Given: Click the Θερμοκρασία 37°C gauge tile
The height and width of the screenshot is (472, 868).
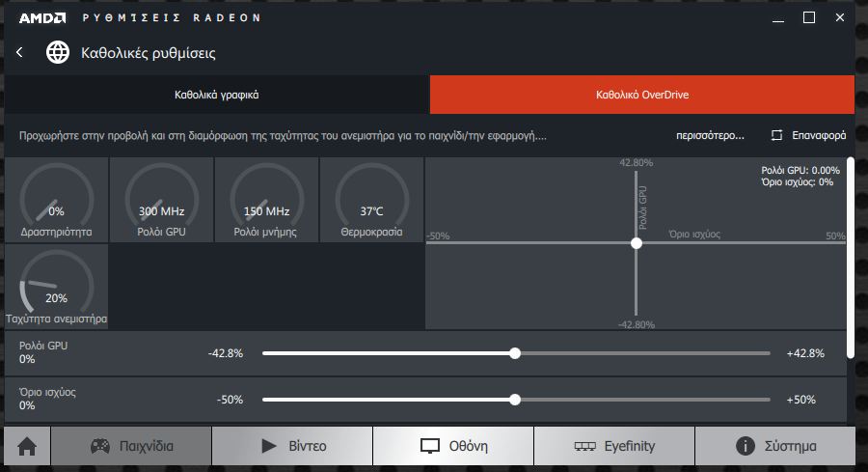Looking at the screenshot, I should (x=371, y=200).
